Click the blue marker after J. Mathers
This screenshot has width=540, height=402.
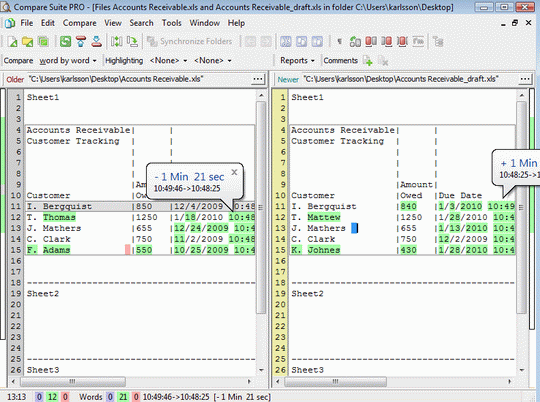(x=354, y=228)
